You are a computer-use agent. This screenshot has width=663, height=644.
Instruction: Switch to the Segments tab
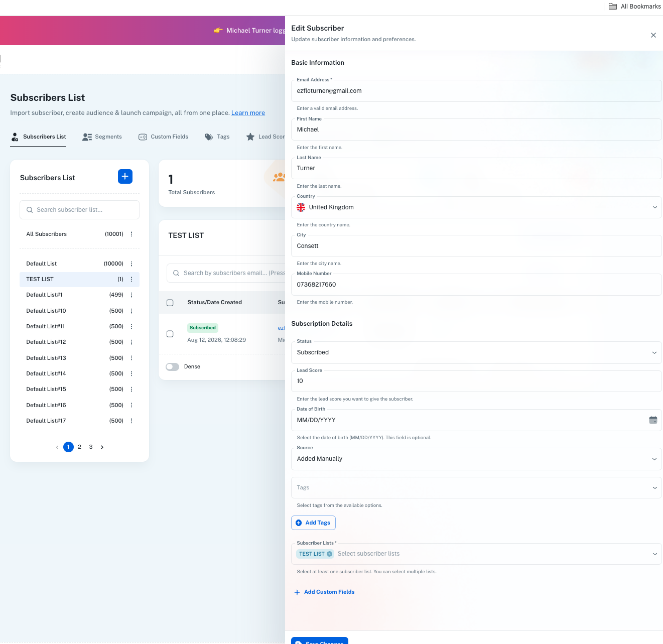coord(102,137)
